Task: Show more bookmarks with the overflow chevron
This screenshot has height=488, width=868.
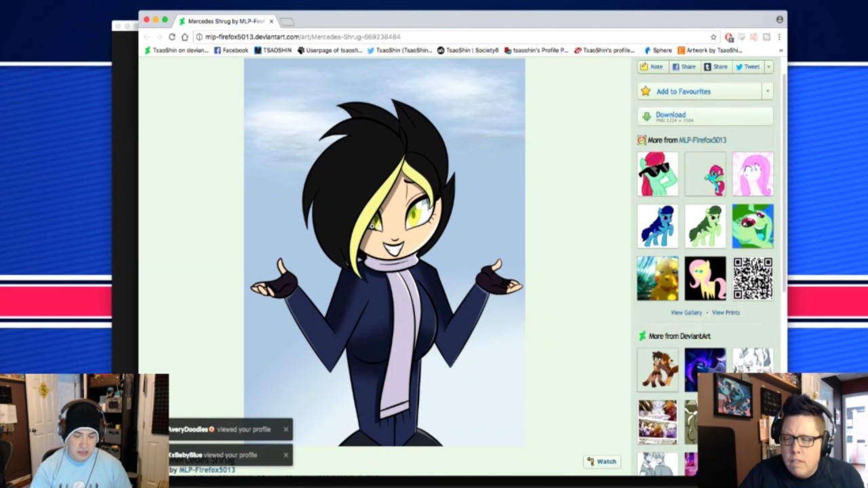Action: tap(781, 50)
